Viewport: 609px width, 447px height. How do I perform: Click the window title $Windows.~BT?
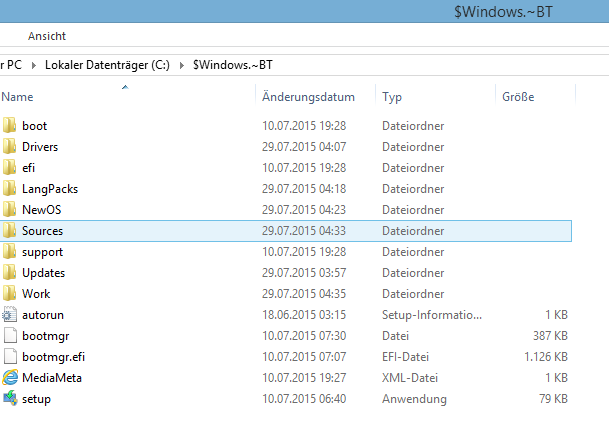(503, 12)
